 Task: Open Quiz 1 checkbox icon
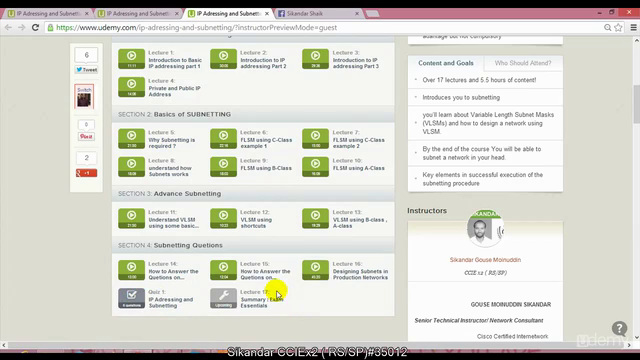click(131, 298)
